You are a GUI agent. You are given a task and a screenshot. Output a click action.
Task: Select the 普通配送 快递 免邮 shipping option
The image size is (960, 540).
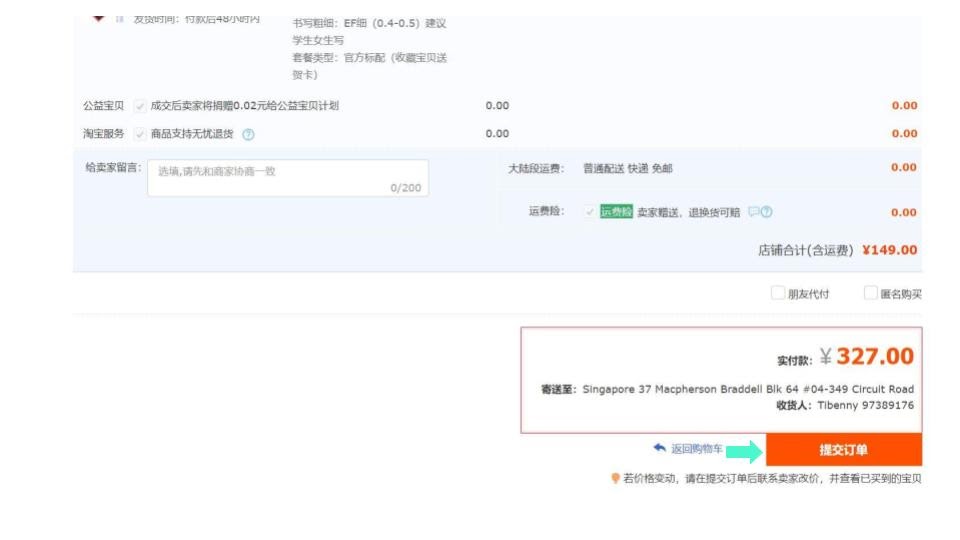tap(628, 169)
